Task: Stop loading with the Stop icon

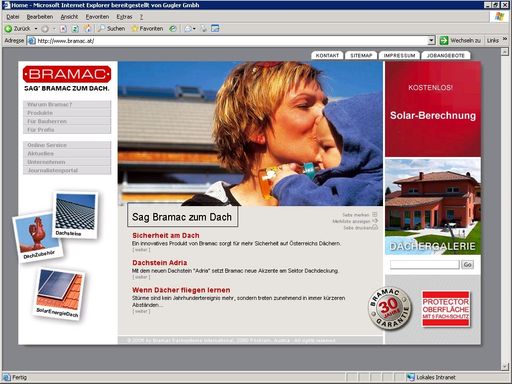Action: tap(63, 29)
